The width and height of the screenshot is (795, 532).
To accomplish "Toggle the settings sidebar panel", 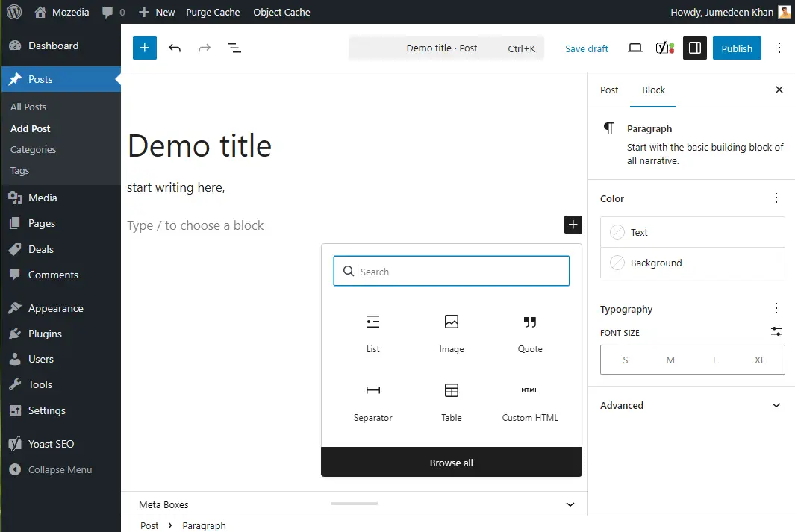I will coord(694,48).
